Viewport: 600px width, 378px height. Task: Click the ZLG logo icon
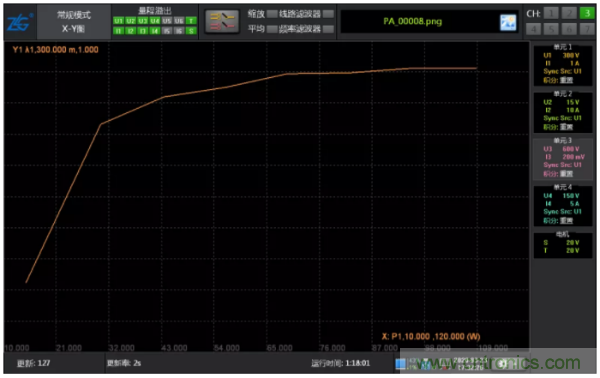point(20,23)
